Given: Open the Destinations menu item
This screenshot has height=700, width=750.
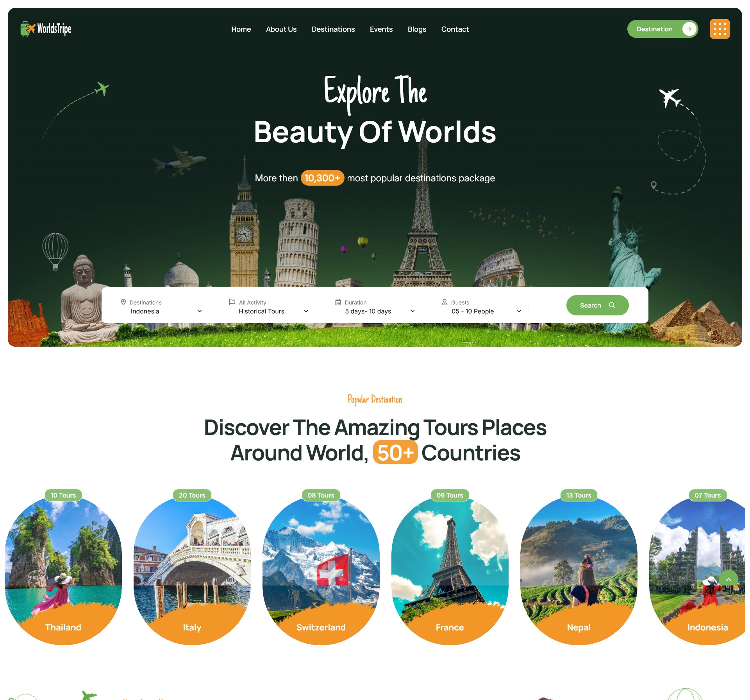Looking at the screenshot, I should point(333,29).
